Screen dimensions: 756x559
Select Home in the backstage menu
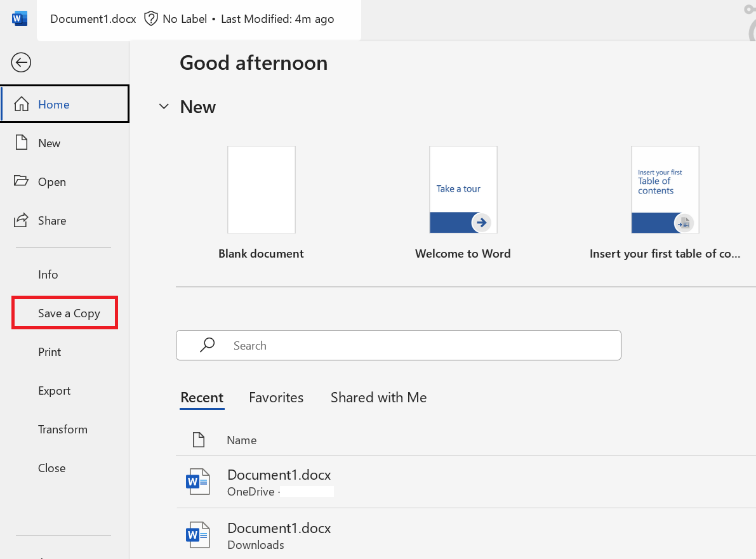tap(65, 104)
